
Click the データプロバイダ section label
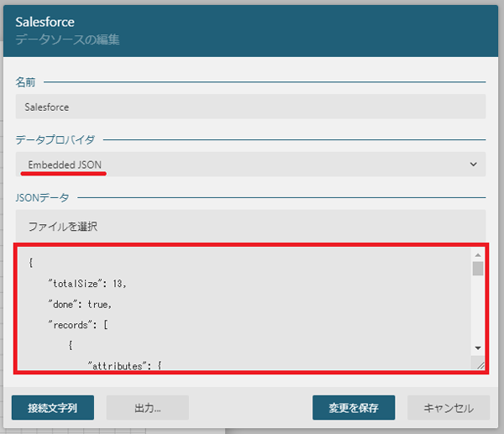(x=55, y=139)
